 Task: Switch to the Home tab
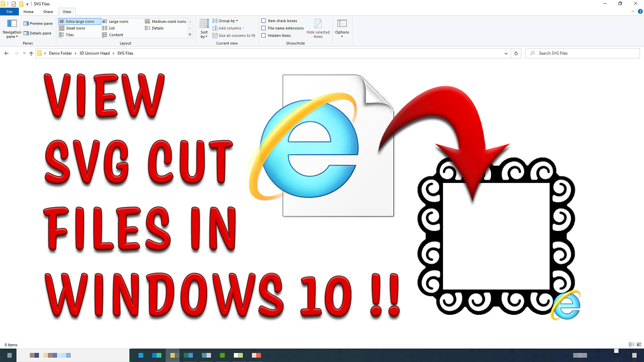tap(28, 11)
